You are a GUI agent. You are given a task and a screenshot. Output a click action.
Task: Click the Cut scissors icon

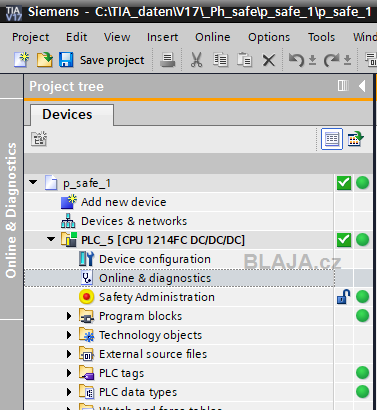[197, 60]
